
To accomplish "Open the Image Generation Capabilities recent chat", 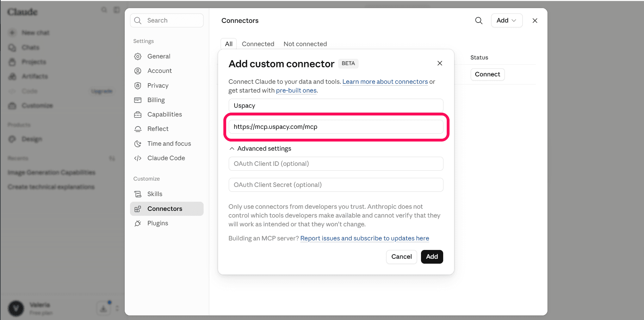I will pyautogui.click(x=51, y=172).
